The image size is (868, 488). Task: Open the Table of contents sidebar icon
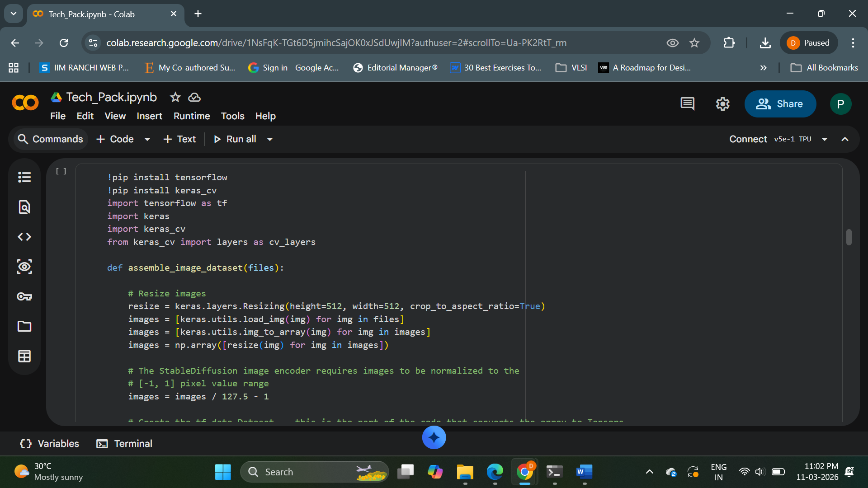[x=24, y=177]
